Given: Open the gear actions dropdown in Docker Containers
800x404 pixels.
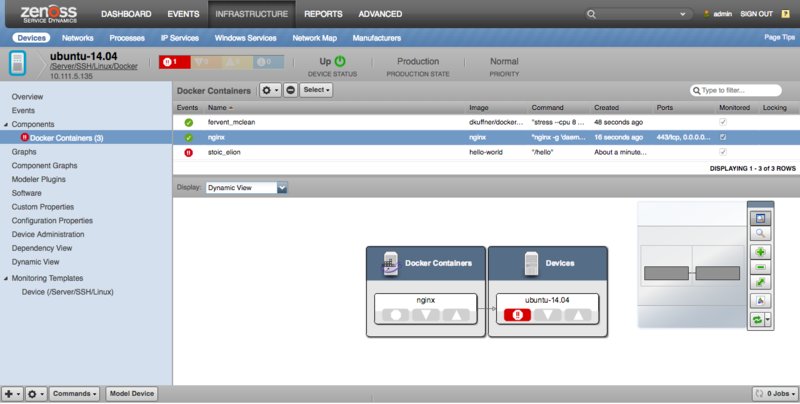Looking at the screenshot, I should (270, 90).
